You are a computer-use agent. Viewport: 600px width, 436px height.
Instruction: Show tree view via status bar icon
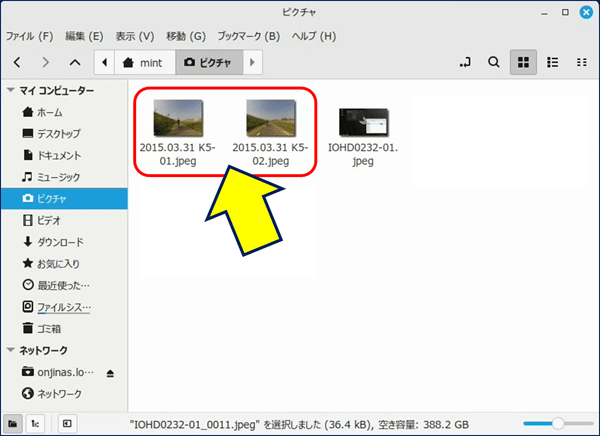35,424
